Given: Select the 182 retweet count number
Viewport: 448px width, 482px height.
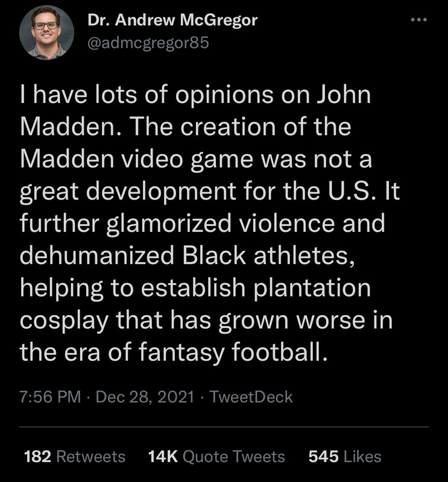Looking at the screenshot, I should pos(37,457).
